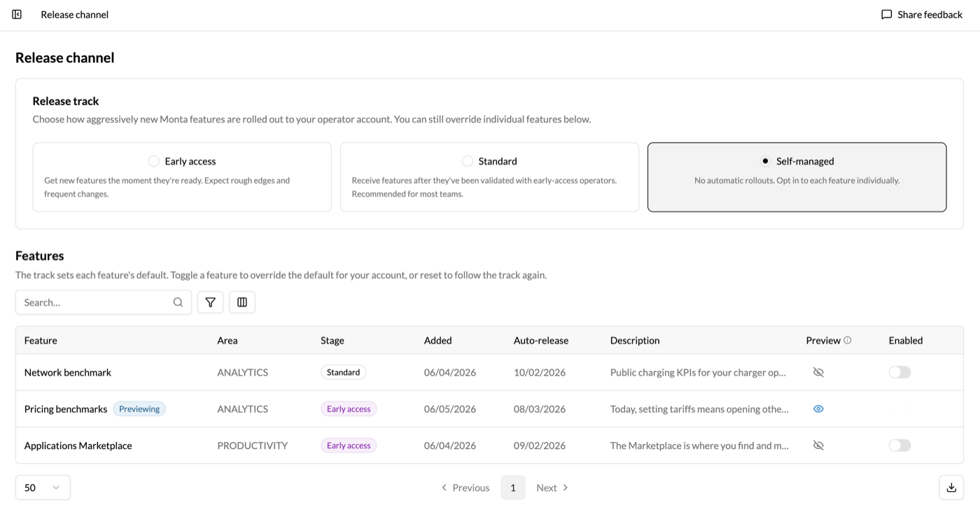Viewport: 980px width, 508px height.
Task: Select page 1 in pagination
Action: coord(513,488)
